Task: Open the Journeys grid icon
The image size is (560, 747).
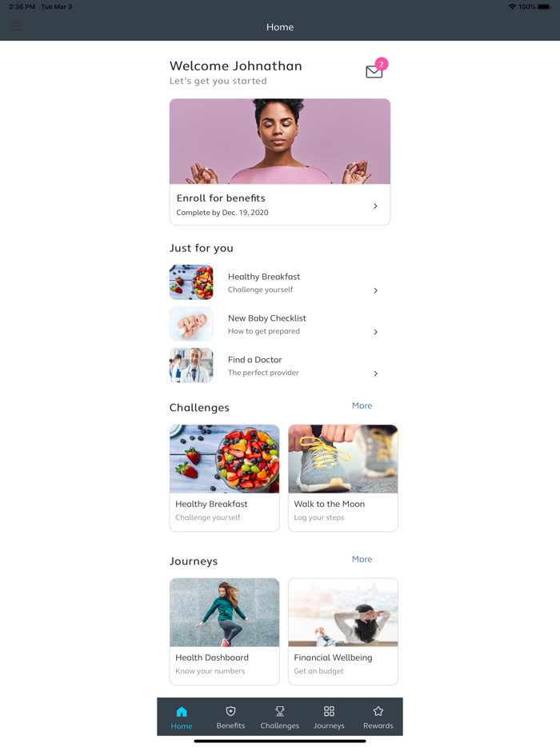Action: pyautogui.click(x=329, y=711)
